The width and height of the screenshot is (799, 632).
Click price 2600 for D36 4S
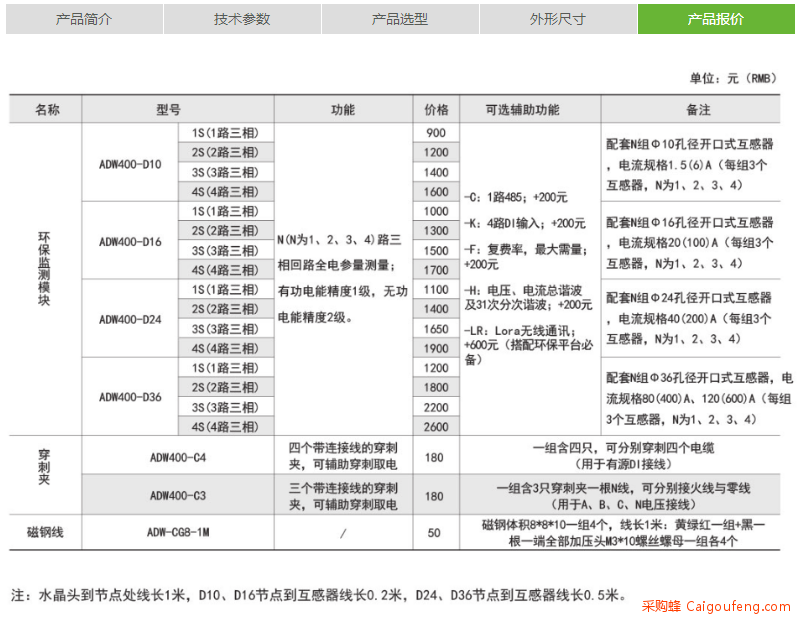pos(436,427)
